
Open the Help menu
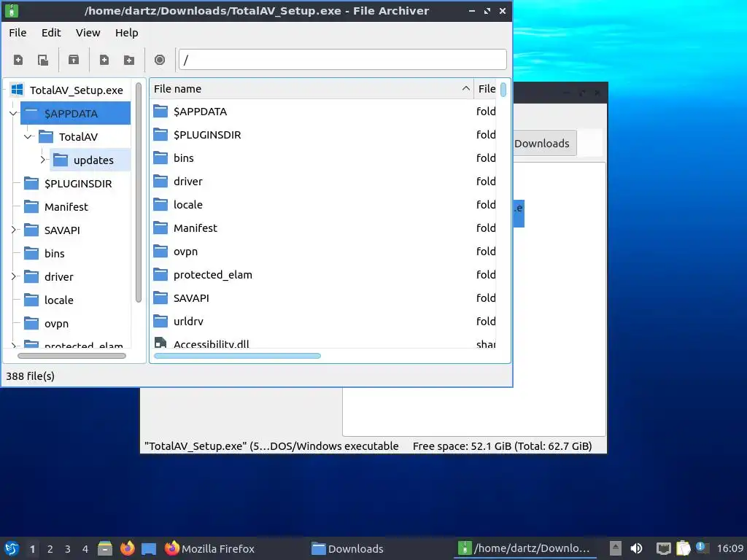[127, 33]
